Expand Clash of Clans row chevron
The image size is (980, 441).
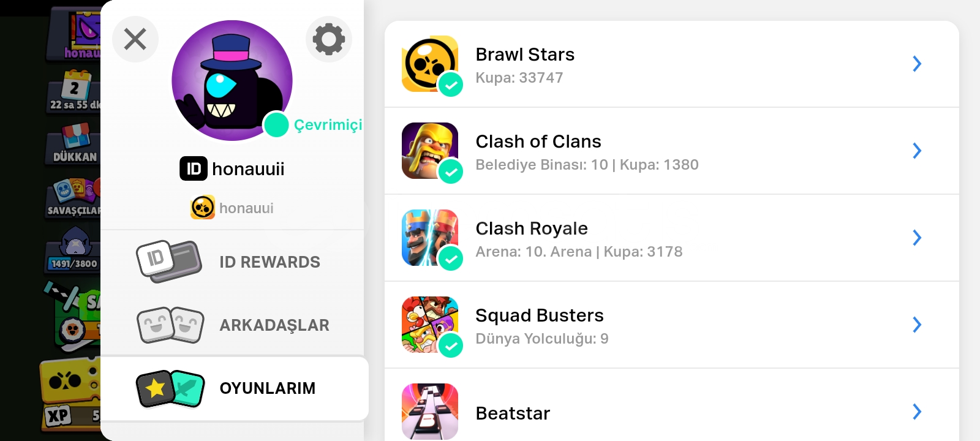(x=917, y=151)
